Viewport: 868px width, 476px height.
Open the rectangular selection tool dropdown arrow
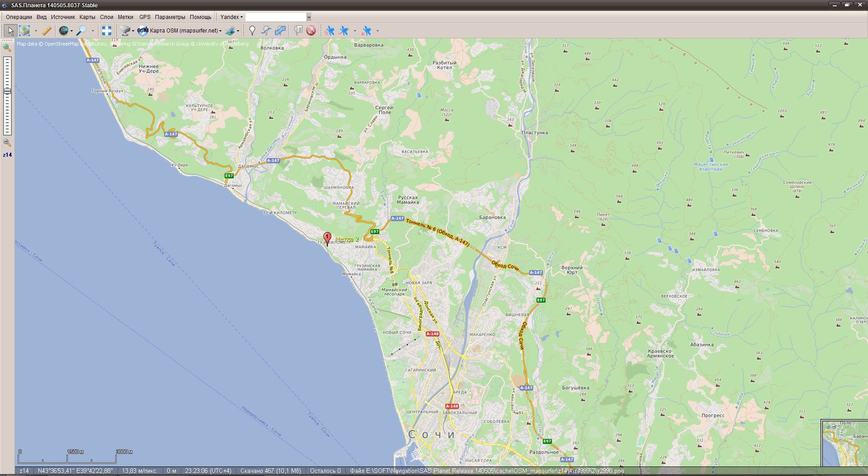(x=36, y=31)
